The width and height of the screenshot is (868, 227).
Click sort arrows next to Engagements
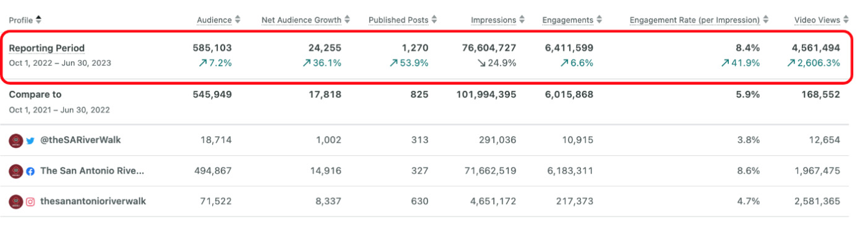pyautogui.click(x=599, y=20)
